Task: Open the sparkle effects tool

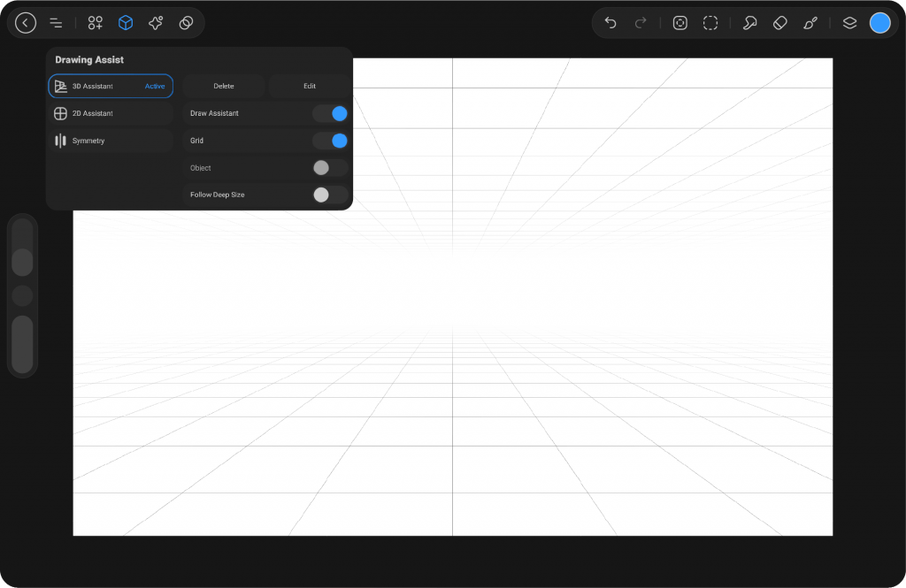Action: [x=156, y=23]
